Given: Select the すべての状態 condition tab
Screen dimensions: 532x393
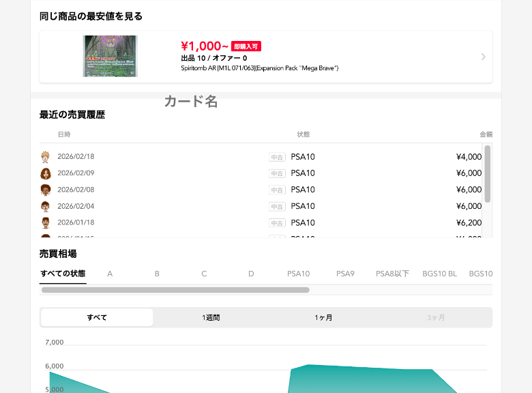Looking at the screenshot, I should pyautogui.click(x=63, y=274).
